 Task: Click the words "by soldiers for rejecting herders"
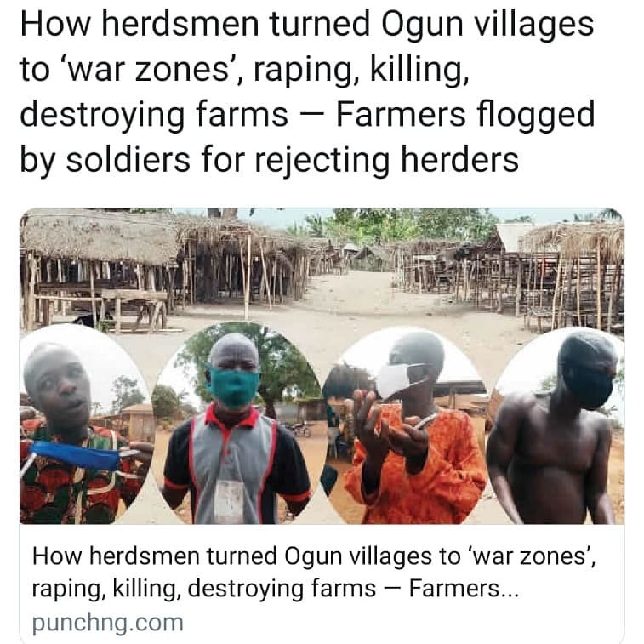point(270,159)
